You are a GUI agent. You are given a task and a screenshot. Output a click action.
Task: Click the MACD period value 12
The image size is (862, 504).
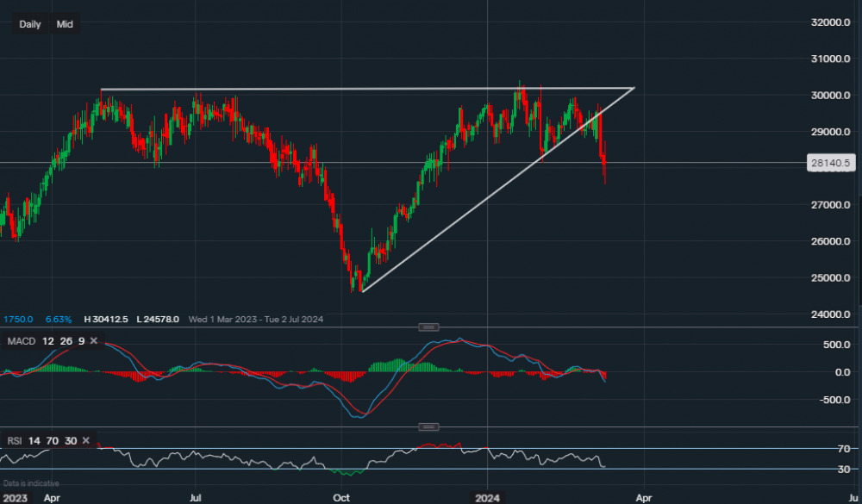[47, 342]
